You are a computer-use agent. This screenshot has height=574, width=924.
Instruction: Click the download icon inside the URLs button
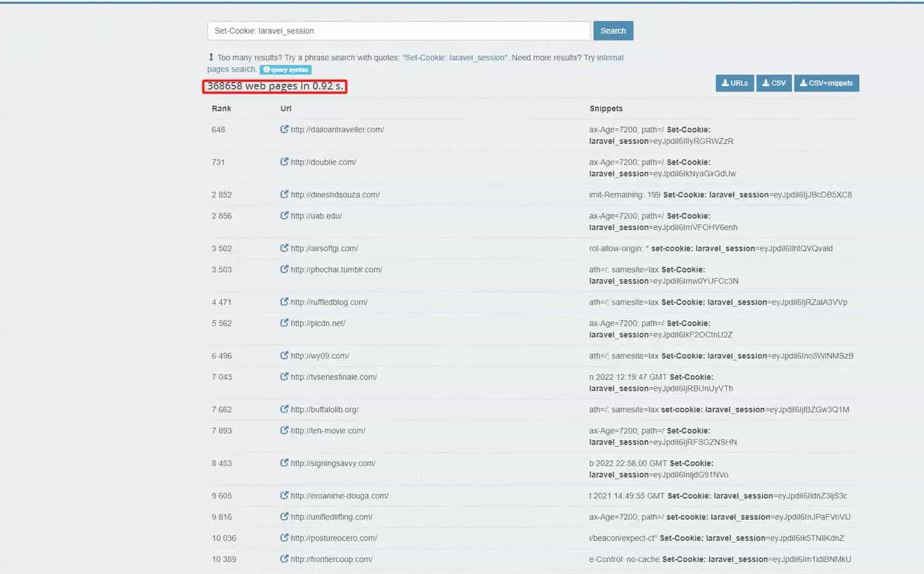[724, 83]
